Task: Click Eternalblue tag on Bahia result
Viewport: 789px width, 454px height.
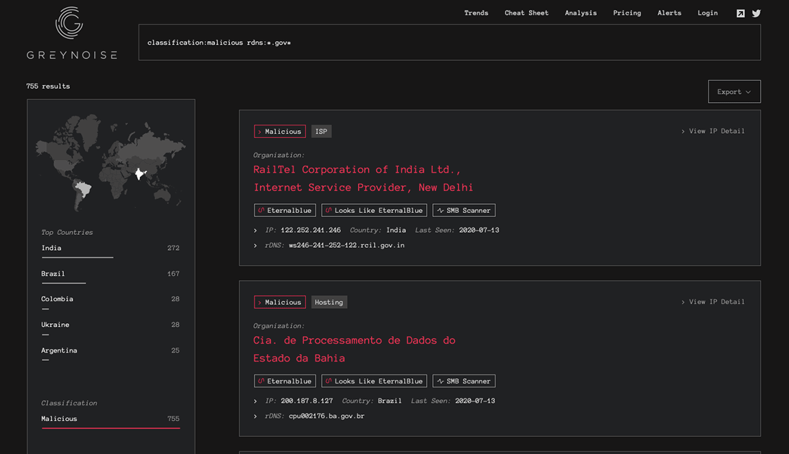Action: (x=285, y=381)
